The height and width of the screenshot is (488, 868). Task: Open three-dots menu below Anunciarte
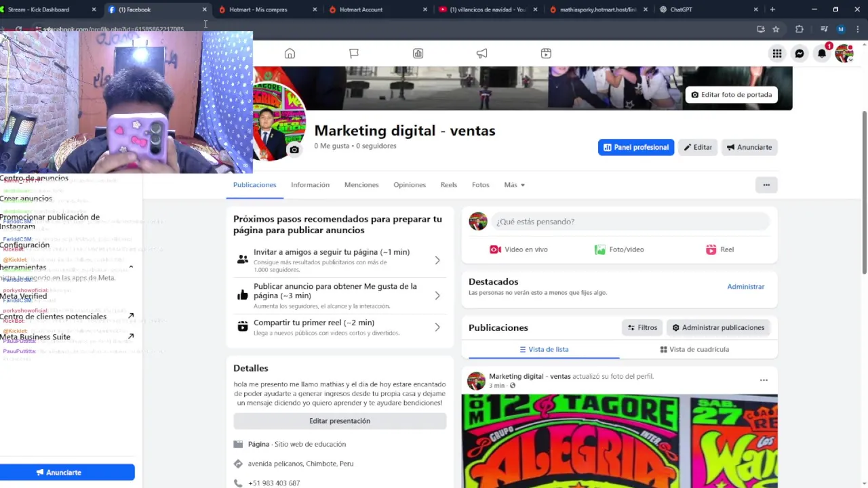coord(766,185)
